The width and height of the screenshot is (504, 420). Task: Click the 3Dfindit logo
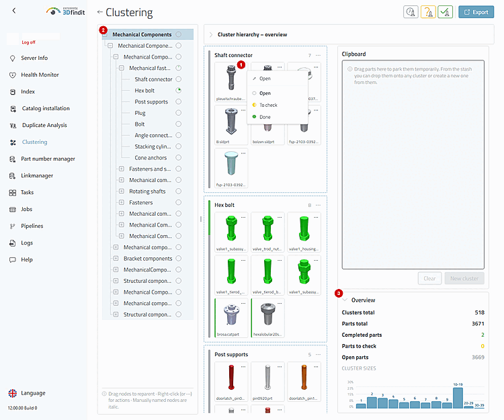point(66,11)
